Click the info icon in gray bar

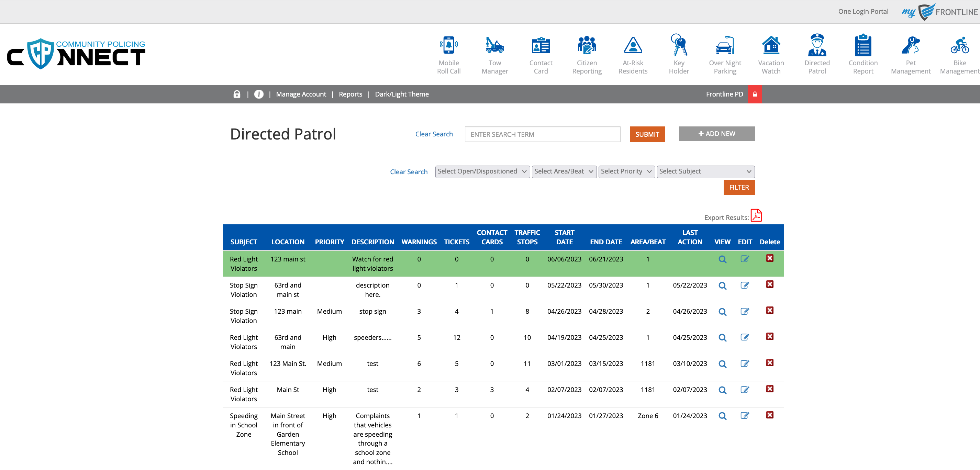[x=259, y=94]
